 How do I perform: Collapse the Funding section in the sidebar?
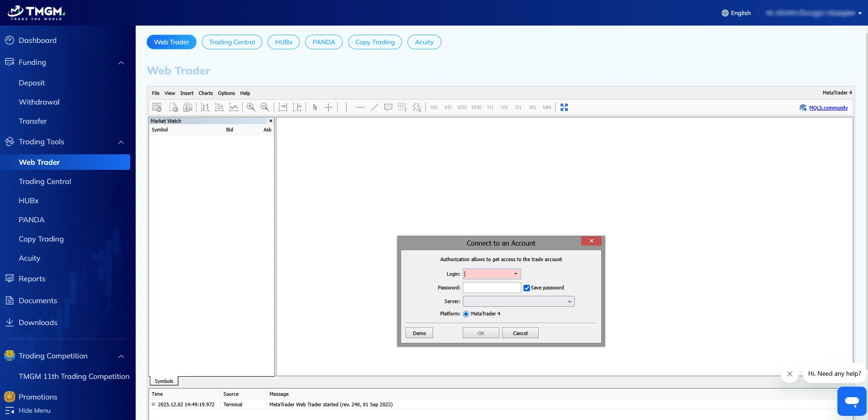coord(121,63)
